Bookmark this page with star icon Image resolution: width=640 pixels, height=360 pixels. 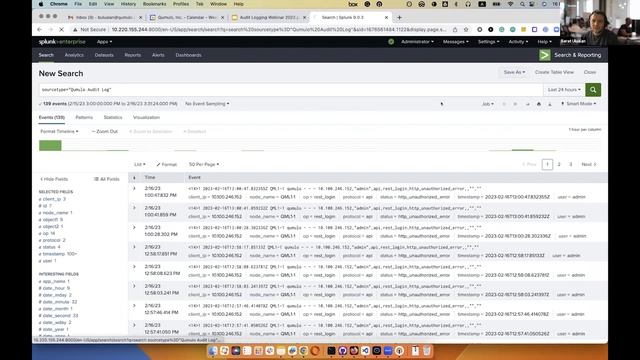(466, 29)
